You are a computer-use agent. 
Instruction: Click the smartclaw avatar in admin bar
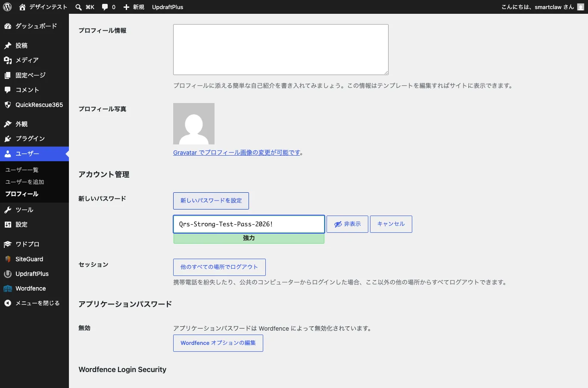[581, 7]
